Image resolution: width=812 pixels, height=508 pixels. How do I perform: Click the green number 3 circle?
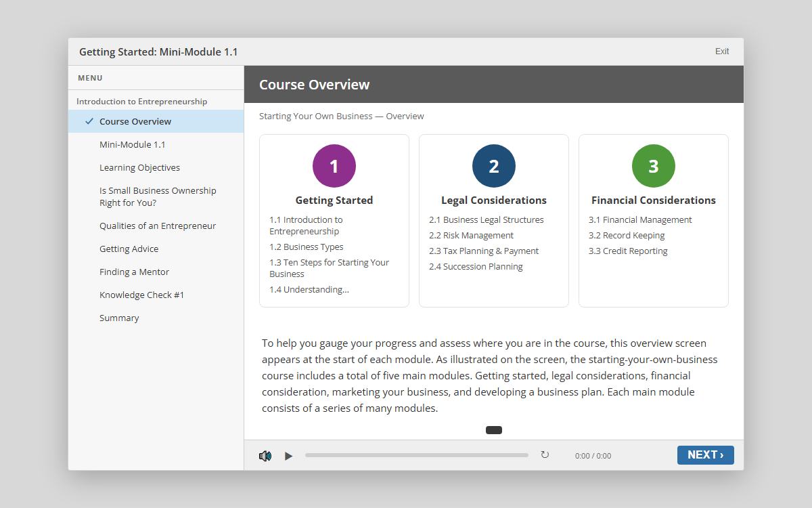[x=654, y=166]
